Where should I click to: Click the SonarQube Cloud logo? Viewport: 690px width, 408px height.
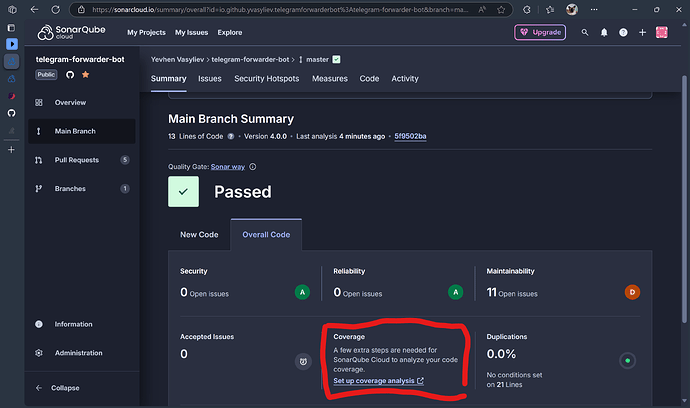point(71,32)
